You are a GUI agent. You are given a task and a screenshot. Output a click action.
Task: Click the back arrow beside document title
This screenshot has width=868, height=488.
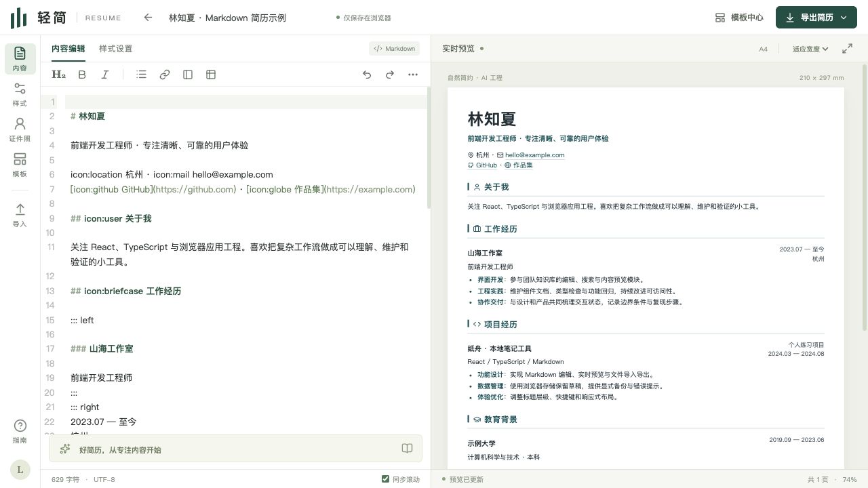[x=148, y=18]
